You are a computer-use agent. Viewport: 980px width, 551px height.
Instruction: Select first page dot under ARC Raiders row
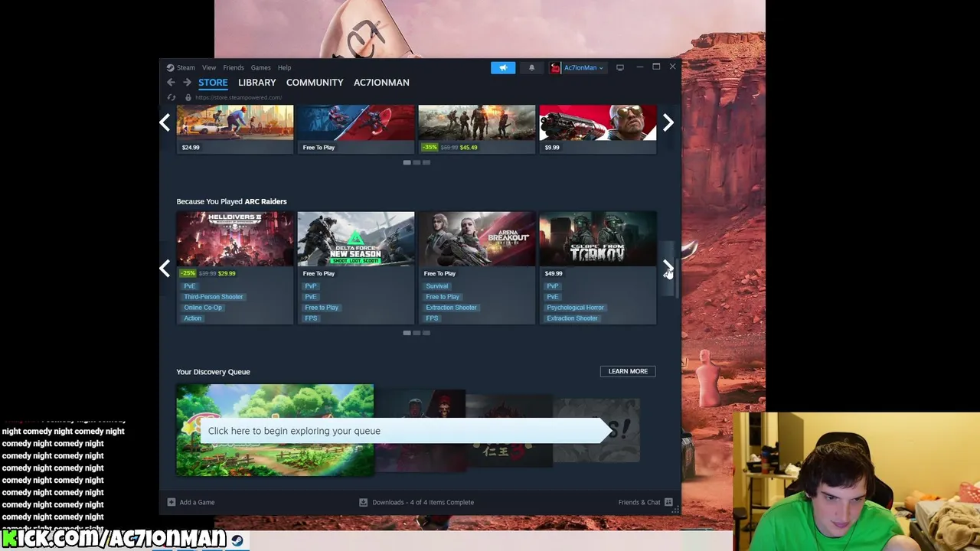tap(407, 333)
